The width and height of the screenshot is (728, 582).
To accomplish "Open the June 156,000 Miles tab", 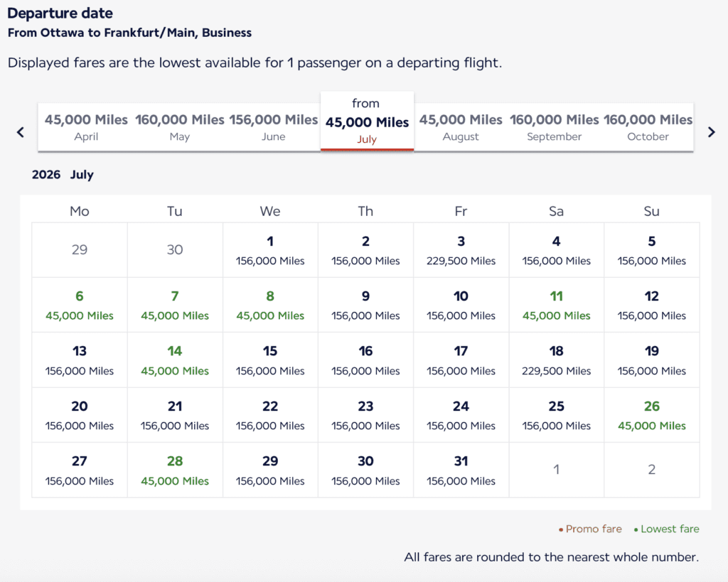I will 274,127.
